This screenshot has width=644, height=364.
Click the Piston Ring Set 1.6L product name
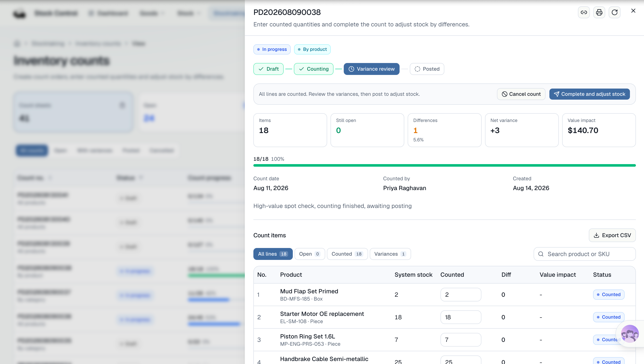coord(308,337)
